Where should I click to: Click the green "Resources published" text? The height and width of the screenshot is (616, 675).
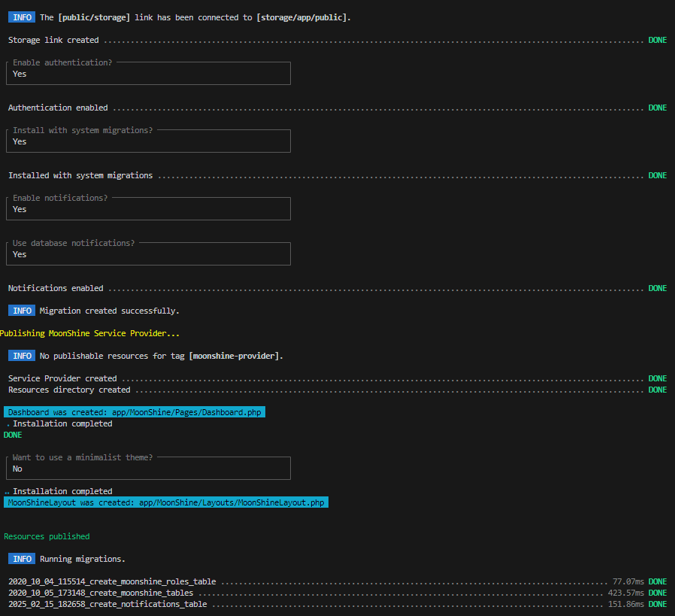tap(47, 536)
